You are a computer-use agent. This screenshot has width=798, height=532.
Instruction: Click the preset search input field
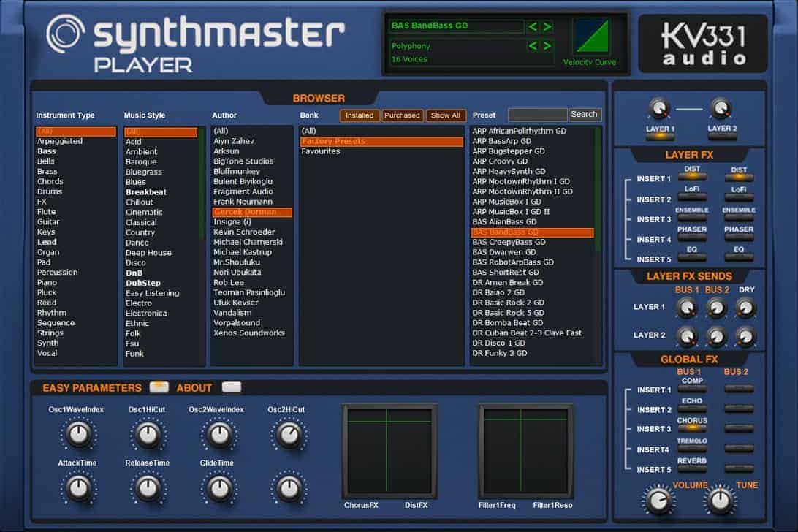pyautogui.click(x=537, y=115)
